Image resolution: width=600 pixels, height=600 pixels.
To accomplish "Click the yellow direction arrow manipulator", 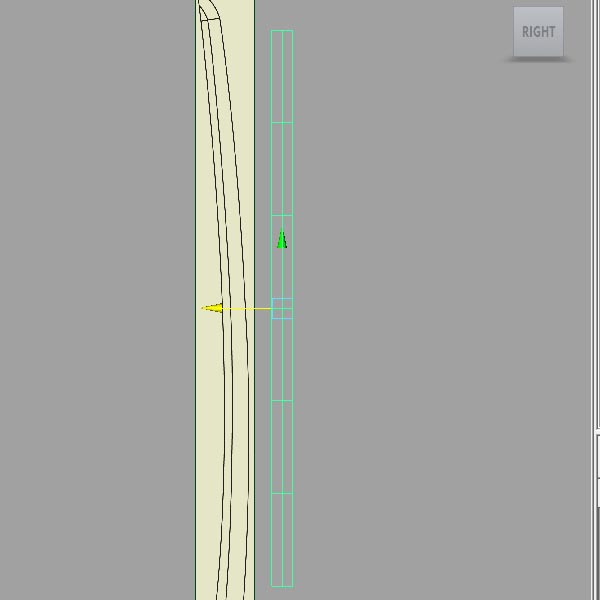I will [x=212, y=308].
